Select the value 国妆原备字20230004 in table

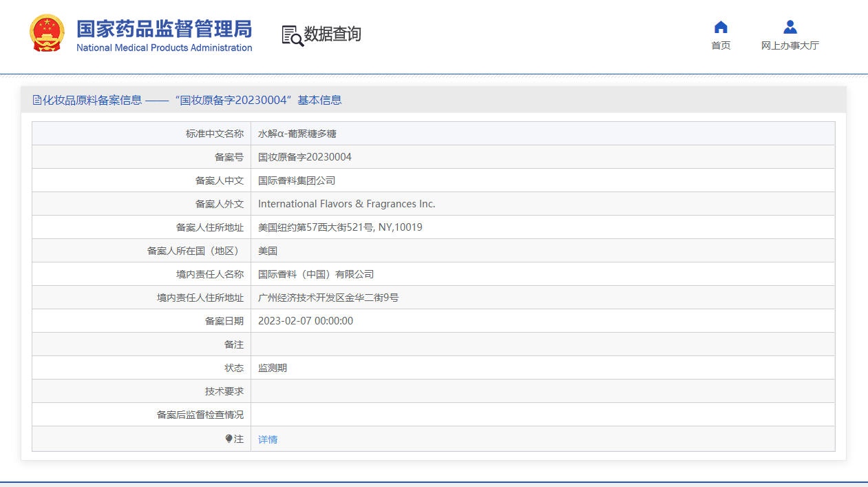pos(305,157)
